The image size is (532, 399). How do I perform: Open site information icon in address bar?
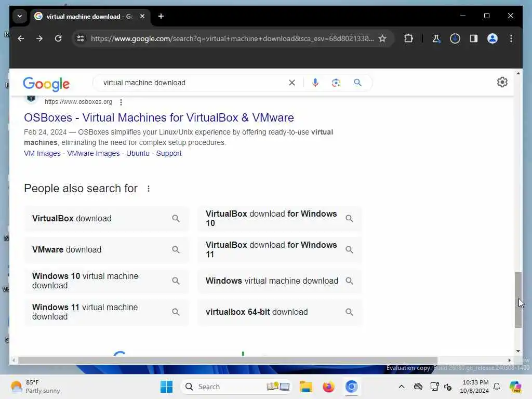tap(81, 38)
